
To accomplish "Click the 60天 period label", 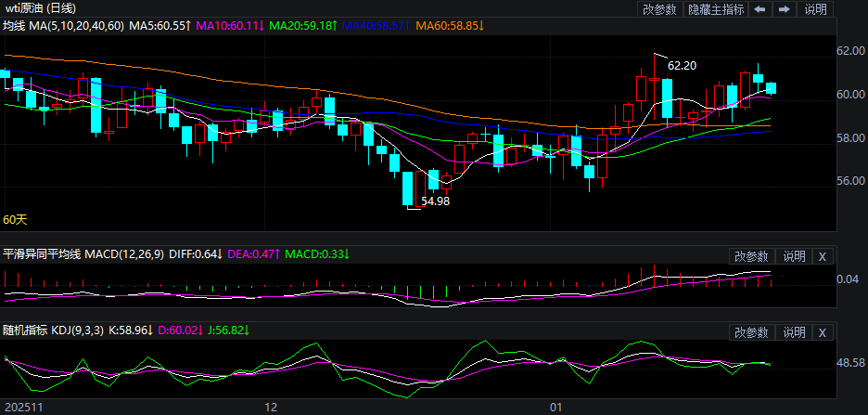I will pyautogui.click(x=15, y=220).
